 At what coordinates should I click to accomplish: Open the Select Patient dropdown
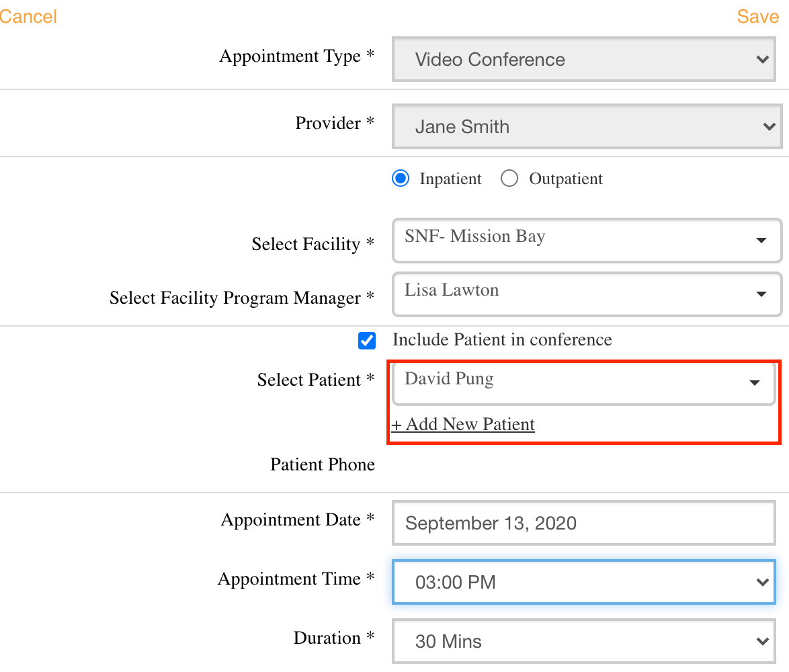click(582, 382)
